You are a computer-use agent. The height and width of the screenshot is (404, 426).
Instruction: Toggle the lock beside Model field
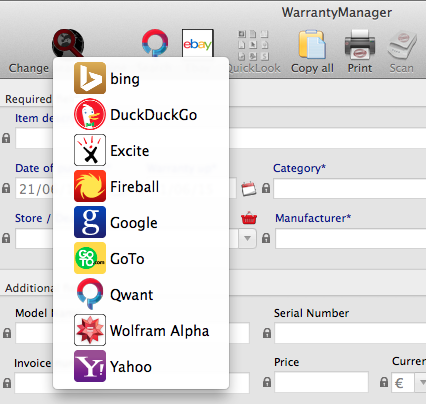[x=7, y=333]
